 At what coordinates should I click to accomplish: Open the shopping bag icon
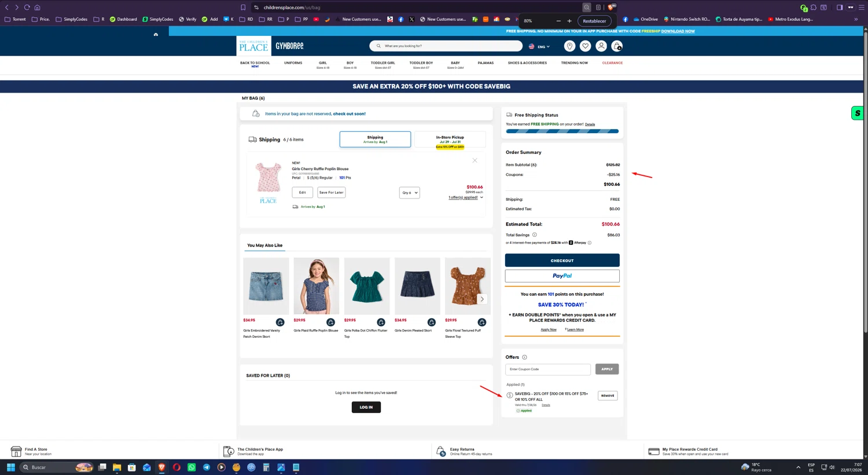pos(617,46)
